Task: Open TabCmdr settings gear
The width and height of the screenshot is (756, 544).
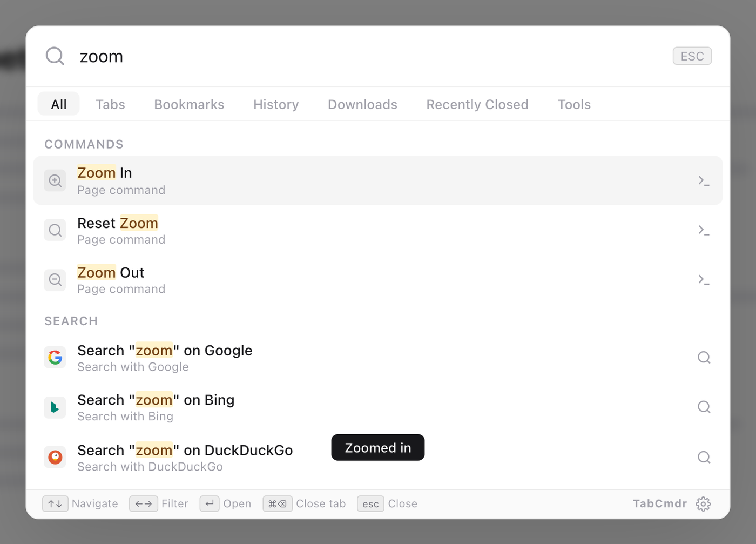Action: pyautogui.click(x=703, y=504)
